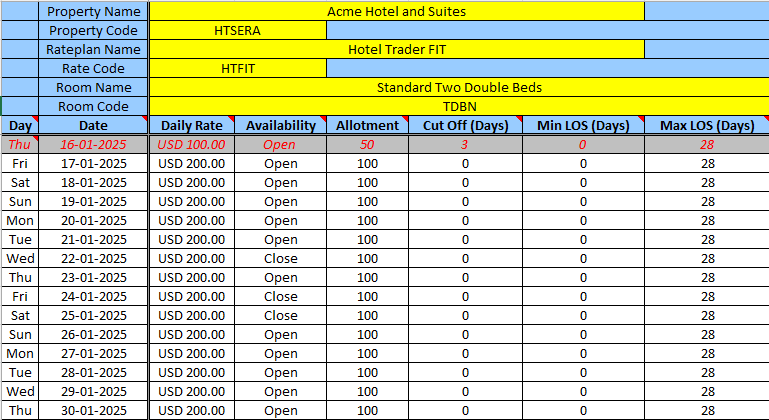Select the Allotment column header
Image resolution: width=769 pixels, height=420 pixels.
point(367,125)
